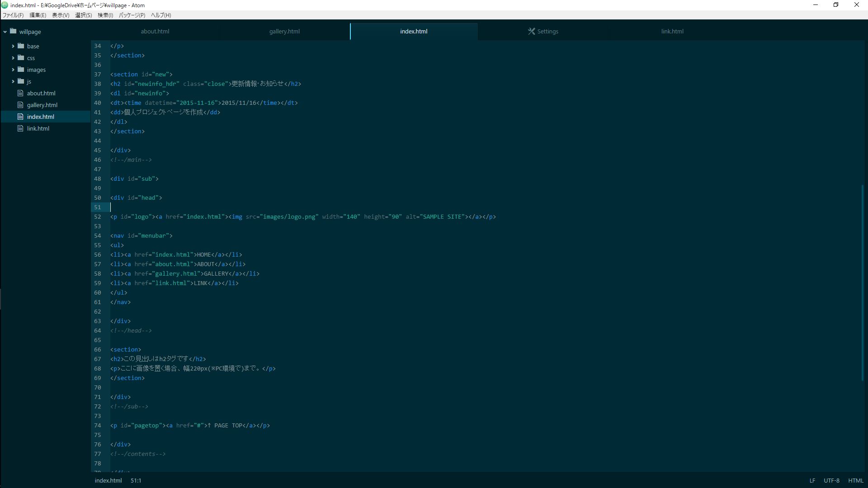Viewport: 868px width, 488px height.
Task: Select gallery.html file in sidebar
Action: pyautogui.click(x=42, y=104)
